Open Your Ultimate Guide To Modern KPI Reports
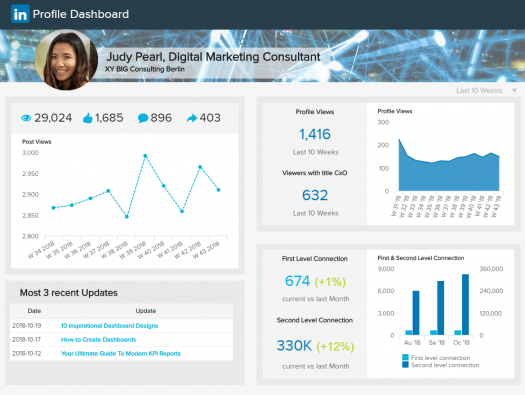The width and height of the screenshot is (525, 395). coord(121,353)
